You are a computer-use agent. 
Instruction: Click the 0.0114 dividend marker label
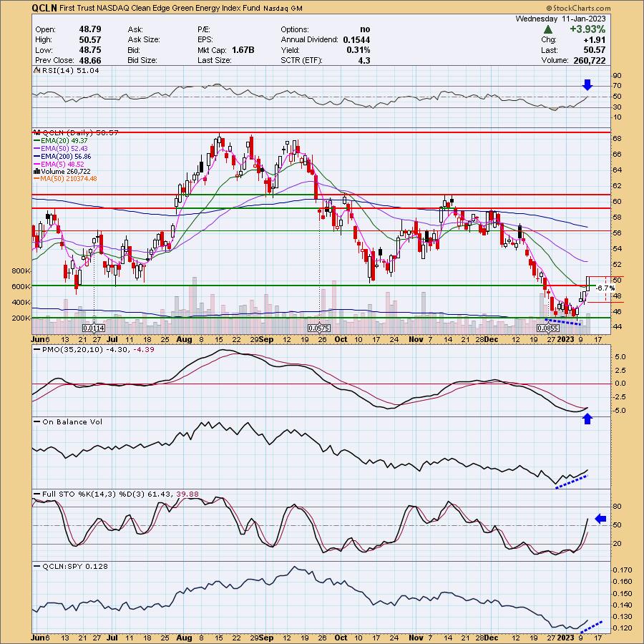coord(94,328)
